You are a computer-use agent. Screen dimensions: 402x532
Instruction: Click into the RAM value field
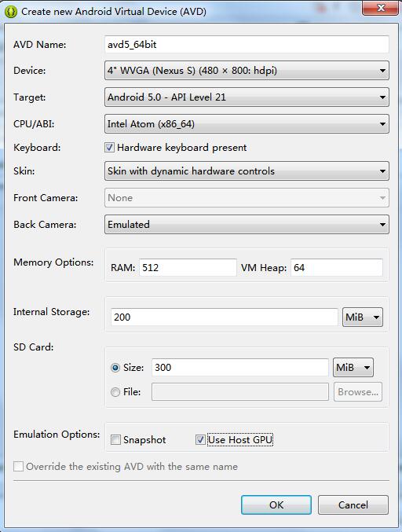(x=188, y=268)
